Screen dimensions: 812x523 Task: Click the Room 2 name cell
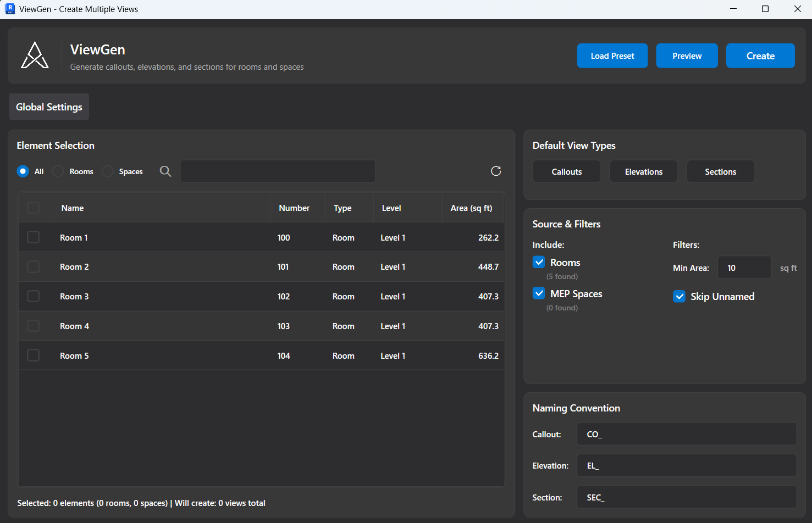(x=74, y=267)
